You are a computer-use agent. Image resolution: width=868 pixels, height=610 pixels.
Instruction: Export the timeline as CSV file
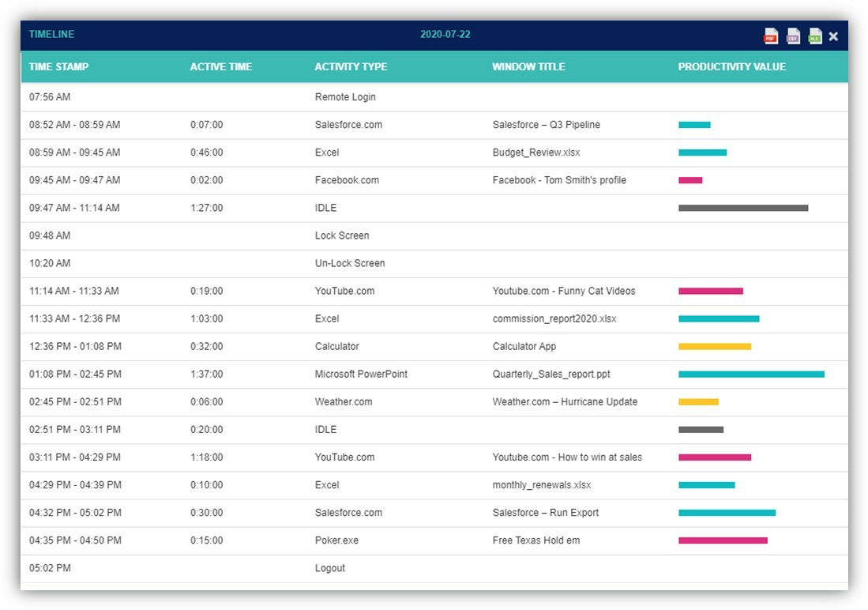coord(793,36)
